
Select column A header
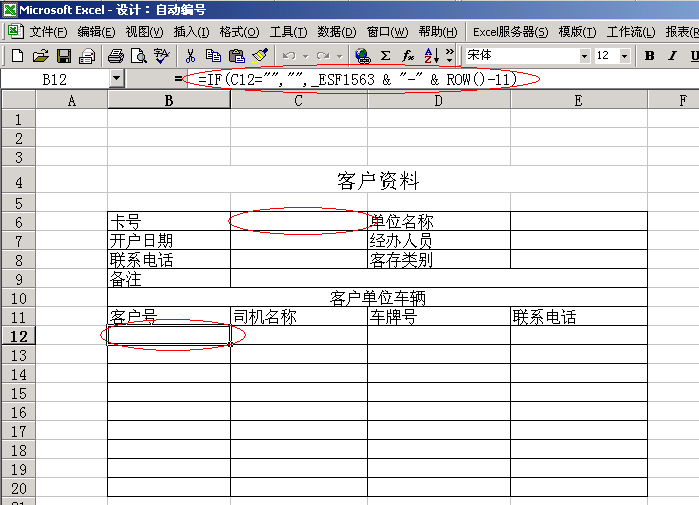71,101
